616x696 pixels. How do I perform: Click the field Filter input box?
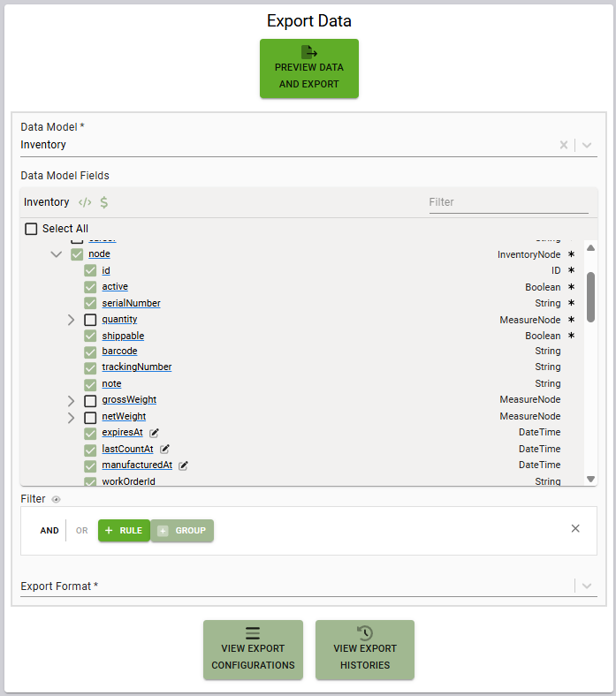pyautogui.click(x=508, y=202)
